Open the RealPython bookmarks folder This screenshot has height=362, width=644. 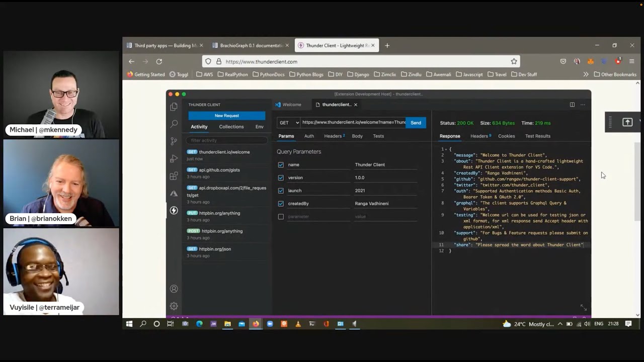click(233, 74)
